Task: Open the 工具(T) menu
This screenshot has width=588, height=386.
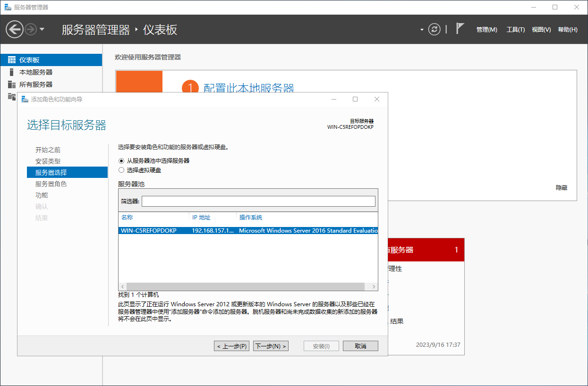Action: 516,29
